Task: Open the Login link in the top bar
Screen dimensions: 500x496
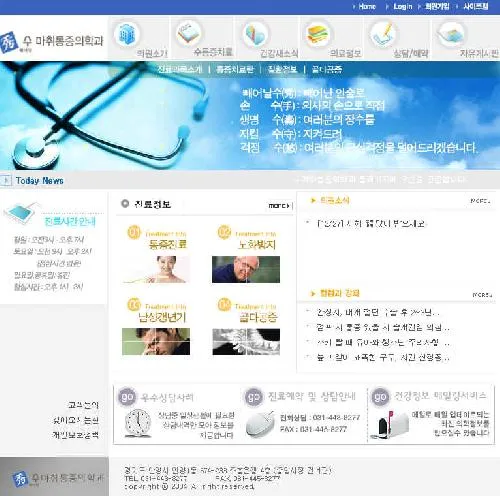Action: (x=403, y=6)
